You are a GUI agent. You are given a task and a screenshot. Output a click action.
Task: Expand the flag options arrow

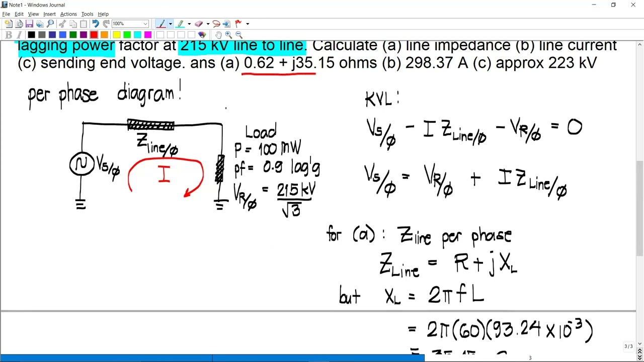point(248,24)
